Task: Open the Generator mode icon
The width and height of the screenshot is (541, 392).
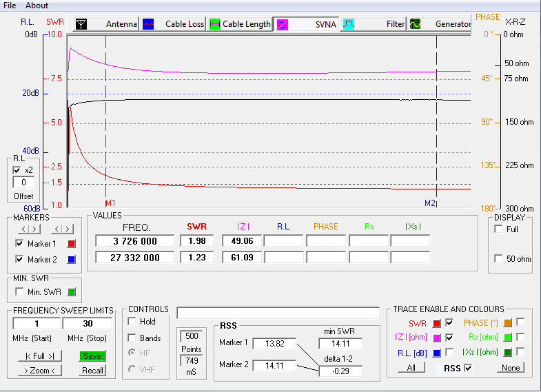Action: [x=415, y=24]
